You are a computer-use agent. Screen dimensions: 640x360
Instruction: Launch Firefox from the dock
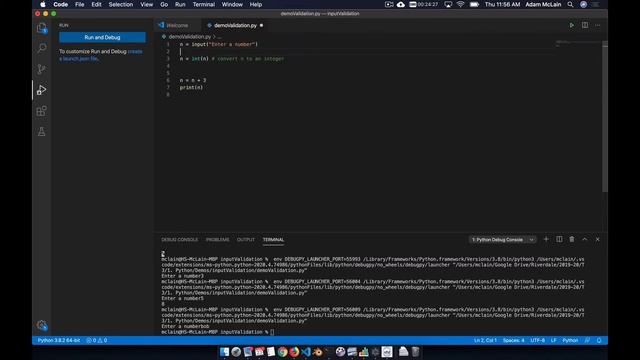294,351
